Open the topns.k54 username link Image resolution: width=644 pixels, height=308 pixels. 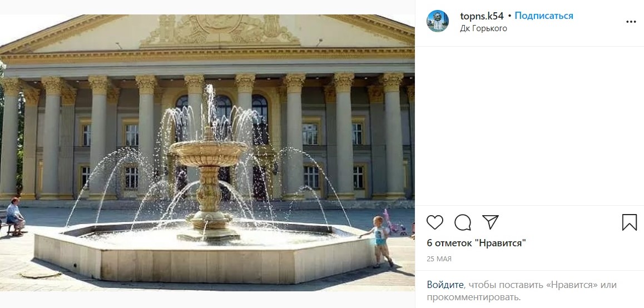point(482,16)
